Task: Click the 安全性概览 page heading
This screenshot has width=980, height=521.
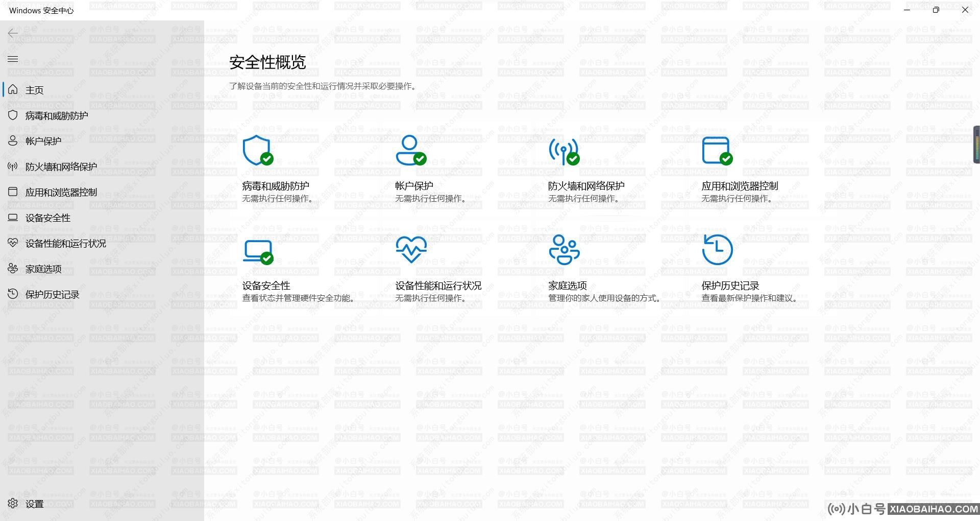Action: (267, 62)
